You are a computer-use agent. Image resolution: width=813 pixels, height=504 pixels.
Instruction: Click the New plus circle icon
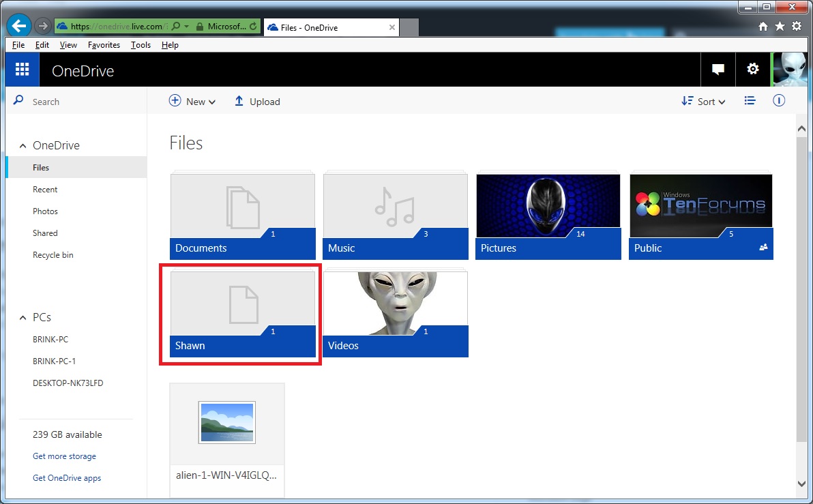(175, 100)
